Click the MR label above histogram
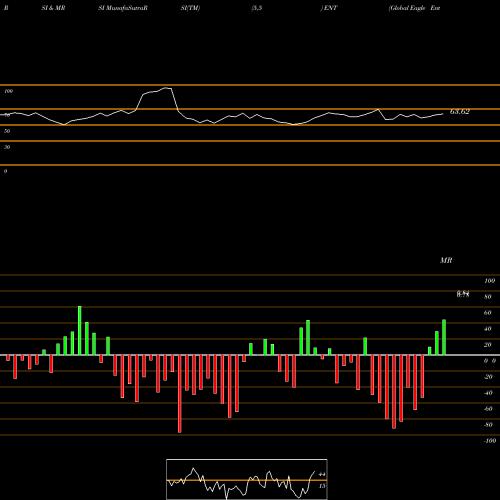 point(446,260)
